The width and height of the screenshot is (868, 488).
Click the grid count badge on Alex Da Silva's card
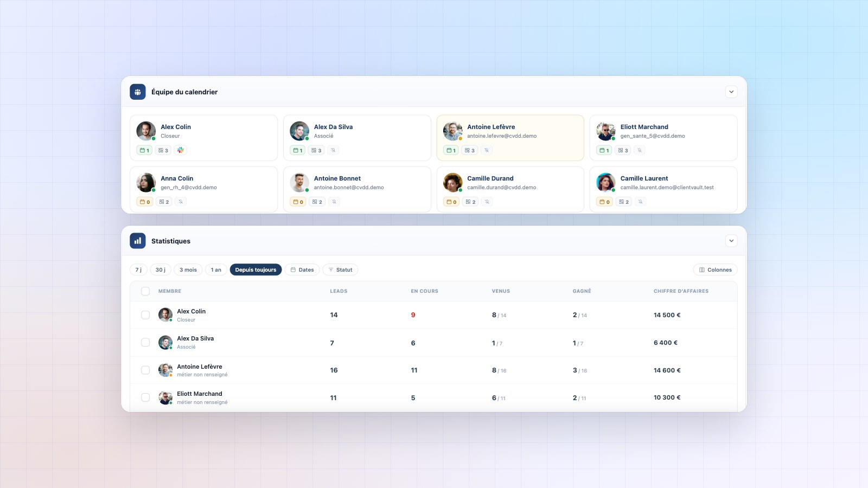pos(316,150)
